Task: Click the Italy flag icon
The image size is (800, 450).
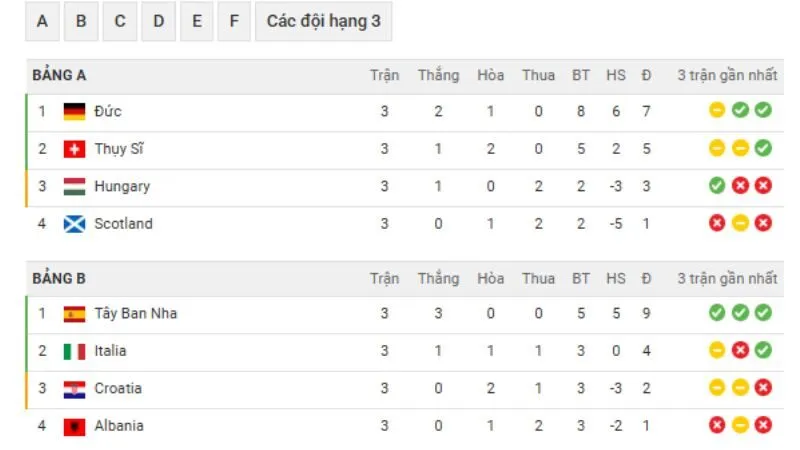Action: tap(74, 351)
